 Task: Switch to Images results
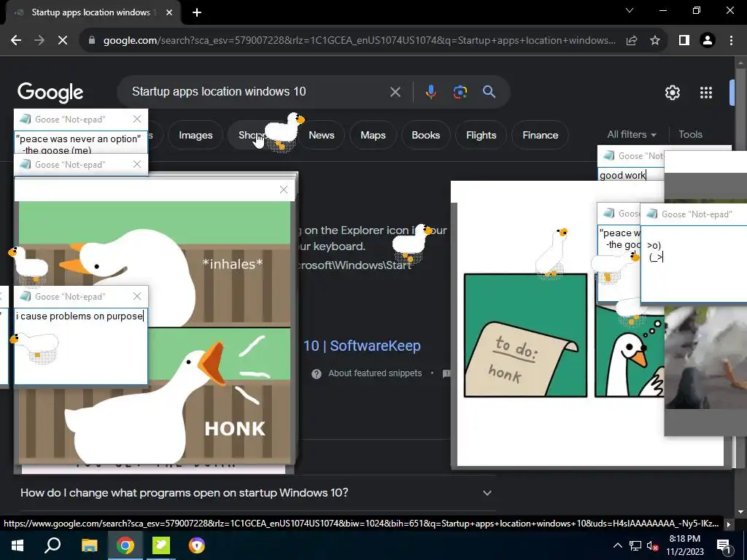[x=196, y=135]
